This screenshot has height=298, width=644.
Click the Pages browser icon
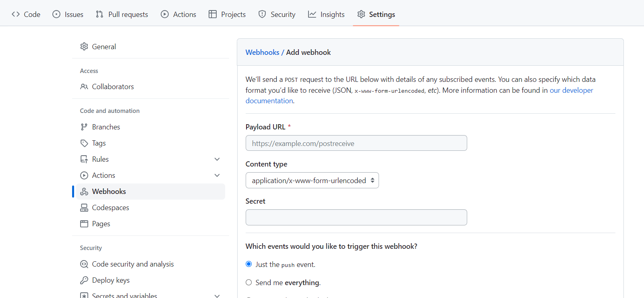(84, 224)
